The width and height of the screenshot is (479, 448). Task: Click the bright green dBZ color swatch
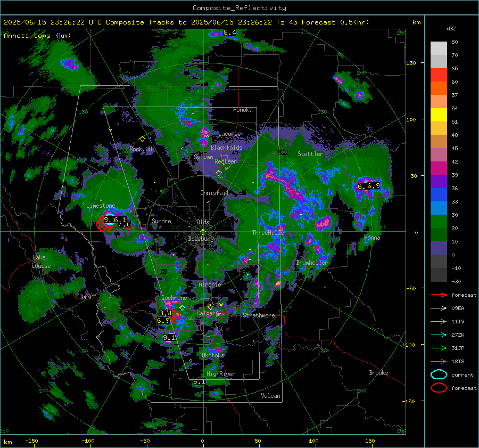click(x=439, y=221)
